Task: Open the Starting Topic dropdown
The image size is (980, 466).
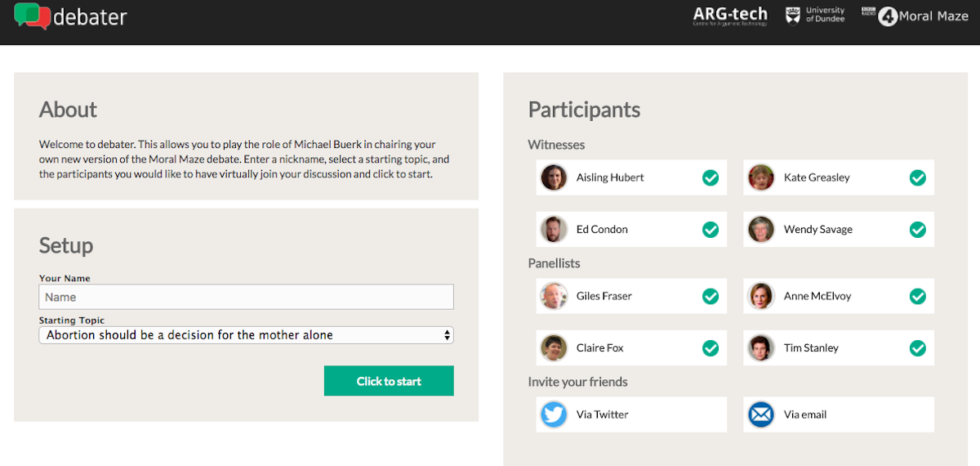Action: tap(246, 335)
